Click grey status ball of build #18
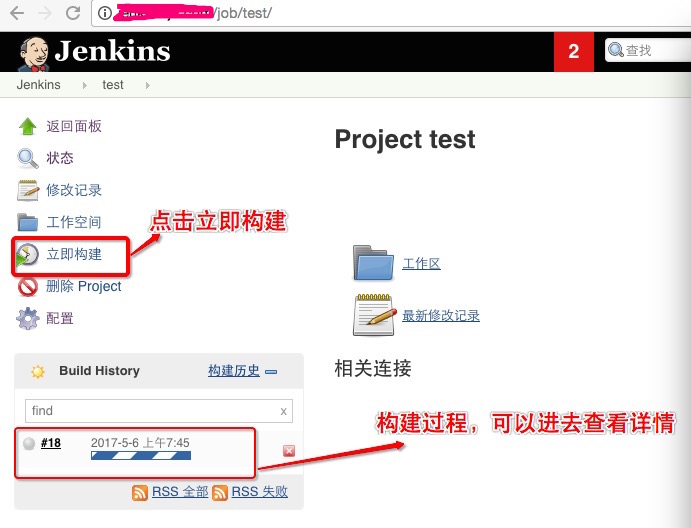 (x=29, y=443)
